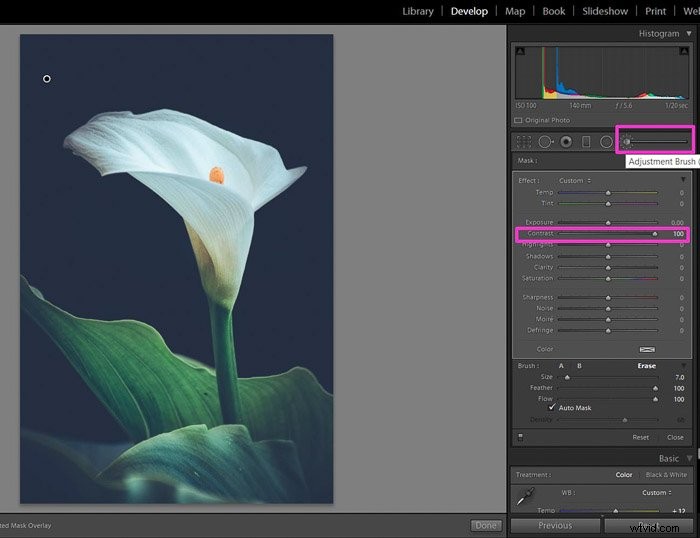Open the WB Custom dropdown

coord(656,492)
